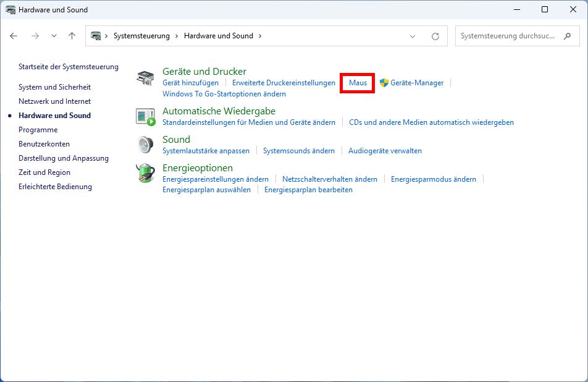Click the Automatische Wiedergabe icon
The image size is (588, 382).
pos(146,116)
